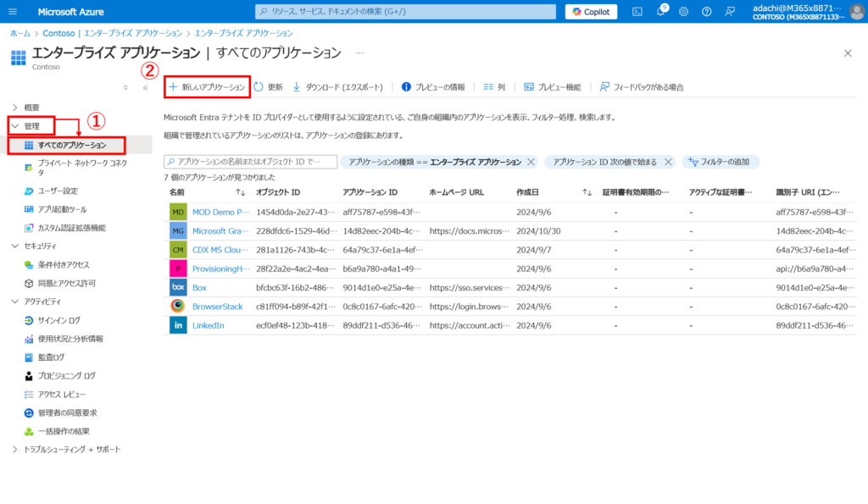The image size is (868, 504).
Task: Open the Microsoft Gra… application link
Action: tap(220, 230)
